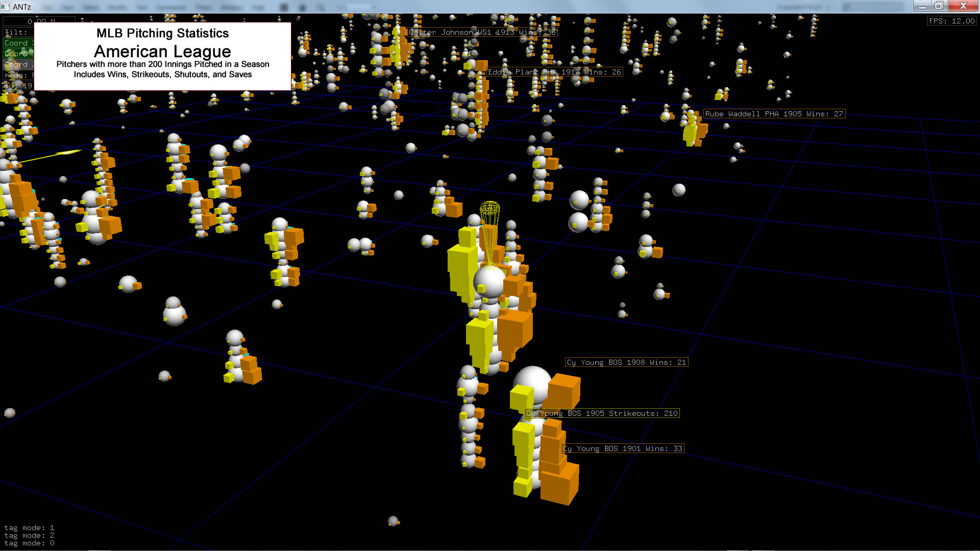Select the Rube Waddell PHA 1905 Wins label
980x551 pixels.
pyautogui.click(x=773, y=114)
